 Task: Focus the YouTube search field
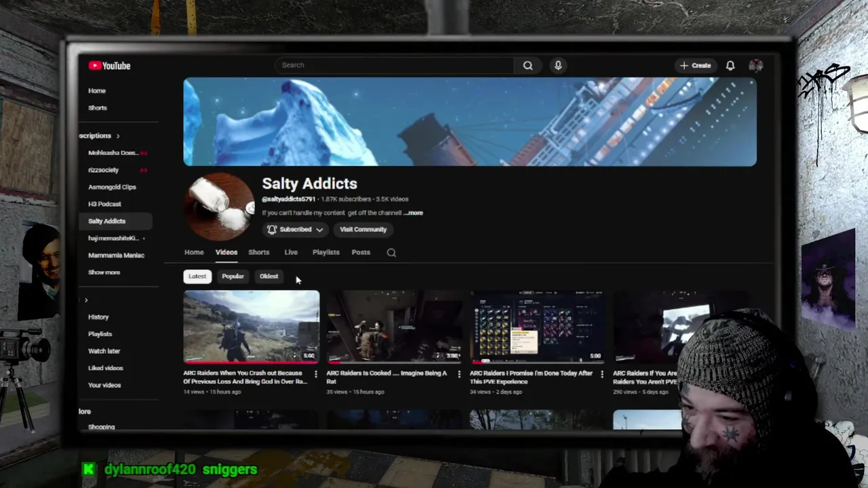coord(395,65)
